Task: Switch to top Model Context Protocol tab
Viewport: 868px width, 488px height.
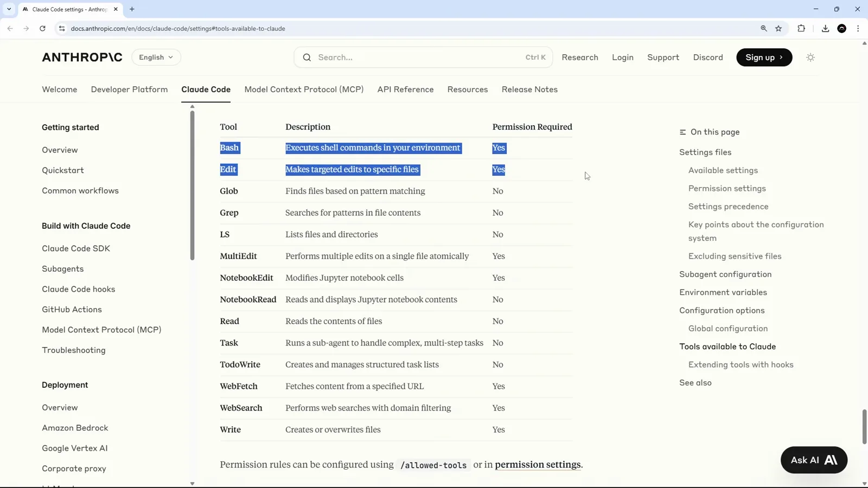Action: (304, 89)
